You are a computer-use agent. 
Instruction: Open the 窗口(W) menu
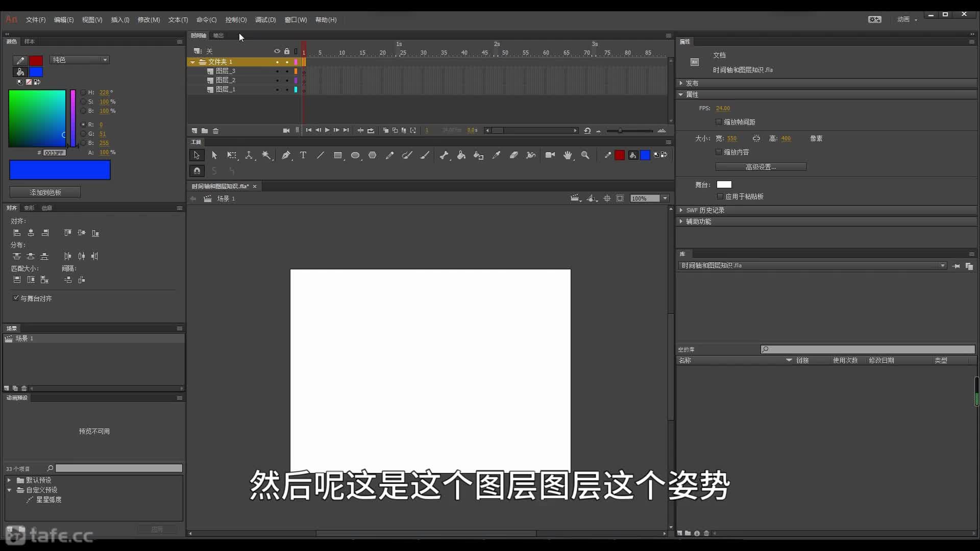pyautogui.click(x=296, y=20)
